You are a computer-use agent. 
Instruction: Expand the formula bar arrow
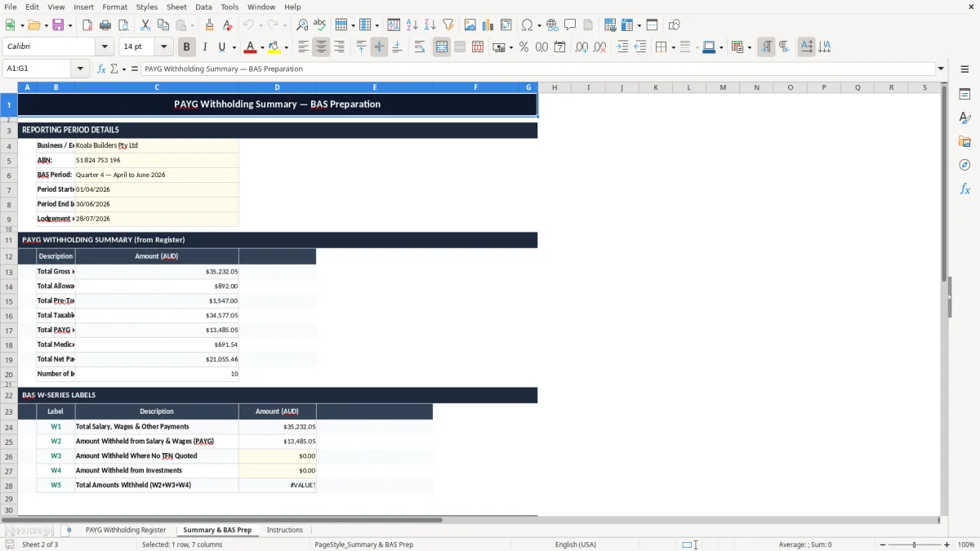point(941,69)
